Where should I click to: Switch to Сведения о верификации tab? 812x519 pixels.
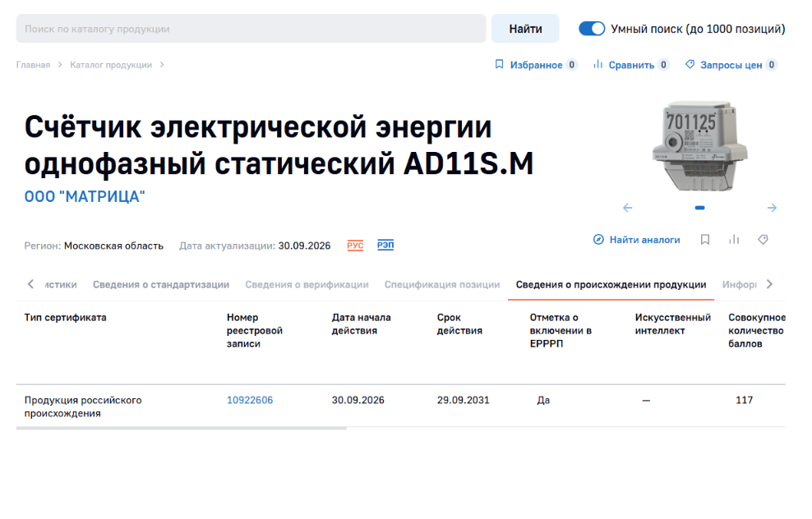[x=307, y=285]
